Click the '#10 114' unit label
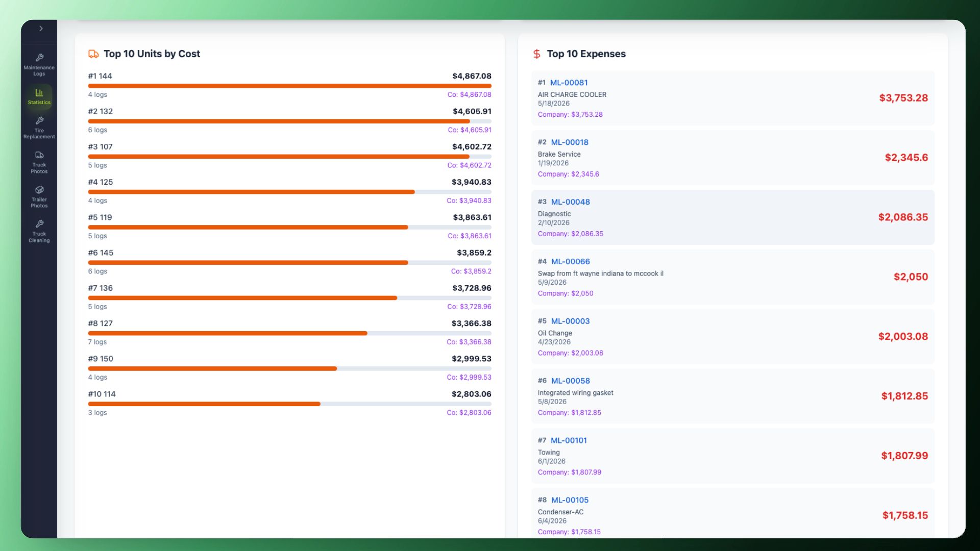The height and width of the screenshot is (551, 980). click(102, 394)
